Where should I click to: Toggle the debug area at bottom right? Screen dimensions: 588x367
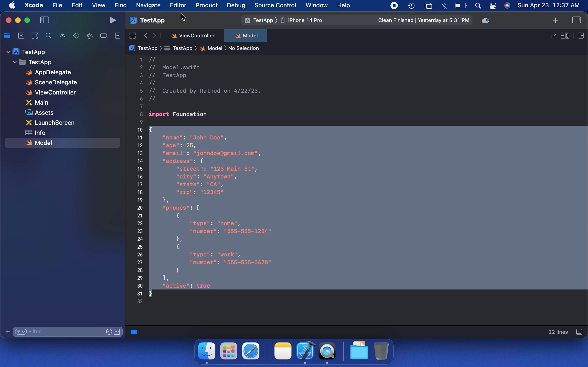[x=579, y=332]
